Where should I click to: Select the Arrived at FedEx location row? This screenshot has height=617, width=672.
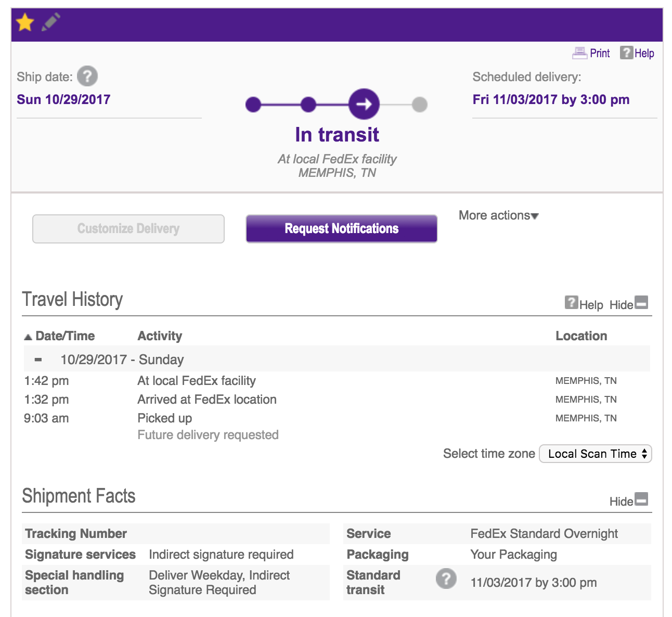337,400
